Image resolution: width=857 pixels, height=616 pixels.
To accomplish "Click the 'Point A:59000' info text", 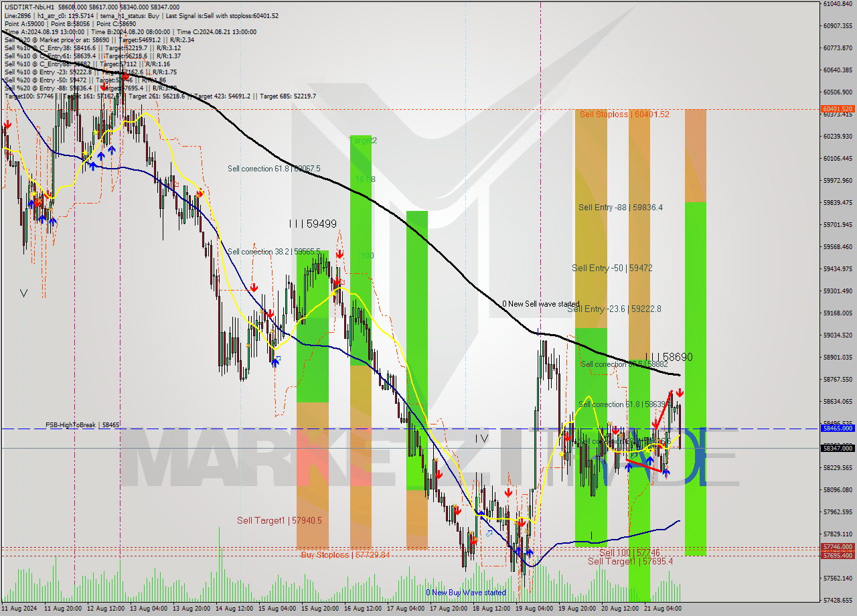I will 24,23.
